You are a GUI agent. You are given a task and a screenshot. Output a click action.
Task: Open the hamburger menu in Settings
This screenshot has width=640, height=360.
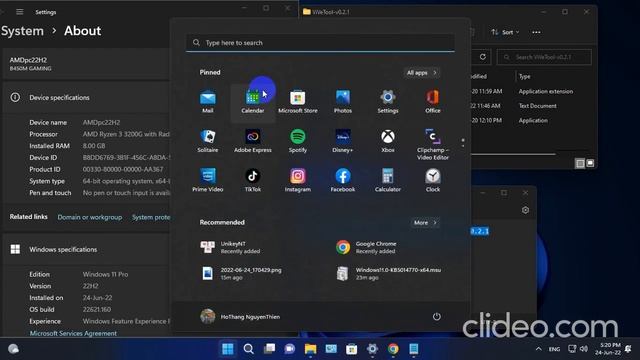pyautogui.click(x=20, y=12)
